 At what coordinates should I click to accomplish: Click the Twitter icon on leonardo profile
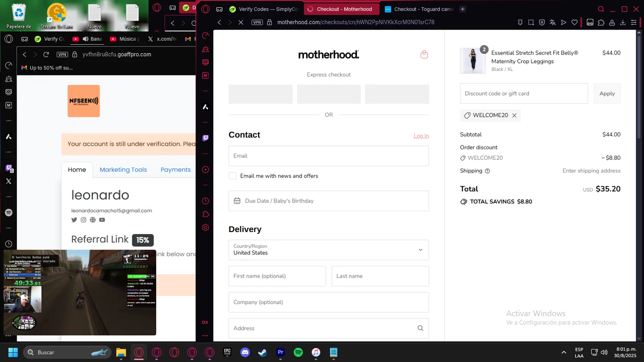coord(74,220)
